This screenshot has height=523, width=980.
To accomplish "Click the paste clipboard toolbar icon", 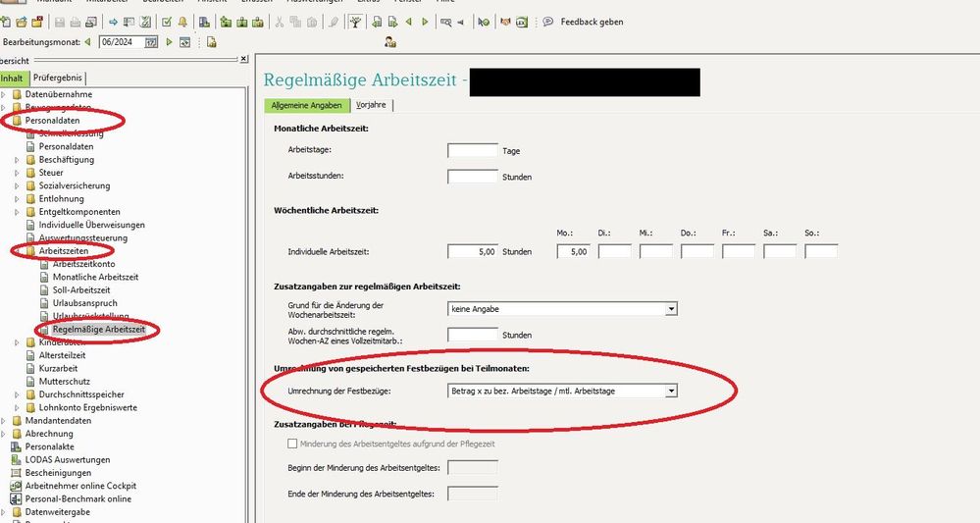I will coord(311,22).
